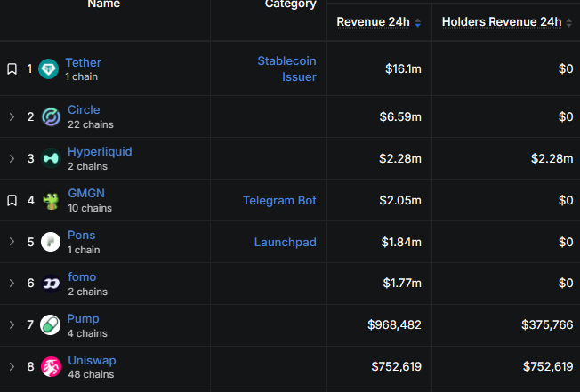Sort by Revenue 24h column header

(373, 22)
